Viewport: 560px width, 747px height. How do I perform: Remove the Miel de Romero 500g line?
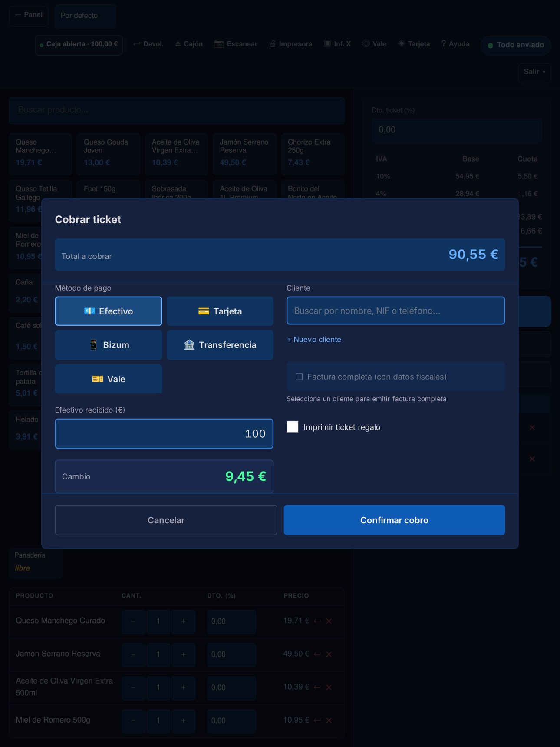click(329, 720)
